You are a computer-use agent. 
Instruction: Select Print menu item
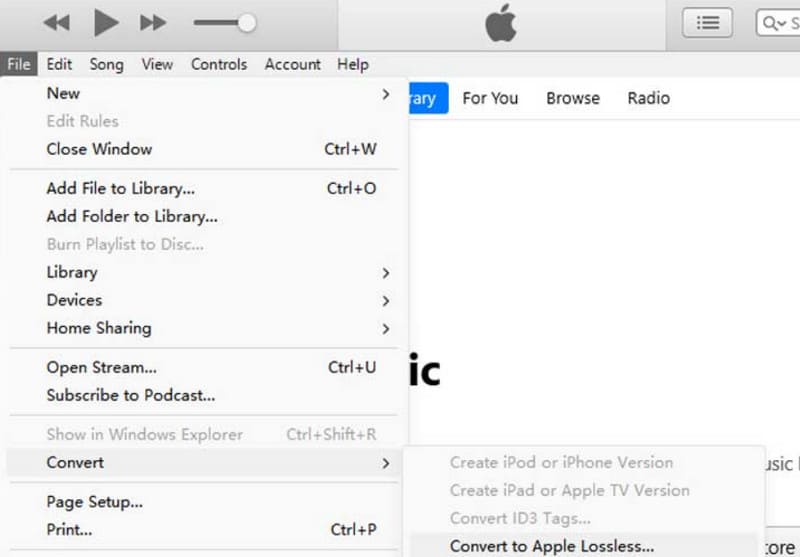click(204, 529)
